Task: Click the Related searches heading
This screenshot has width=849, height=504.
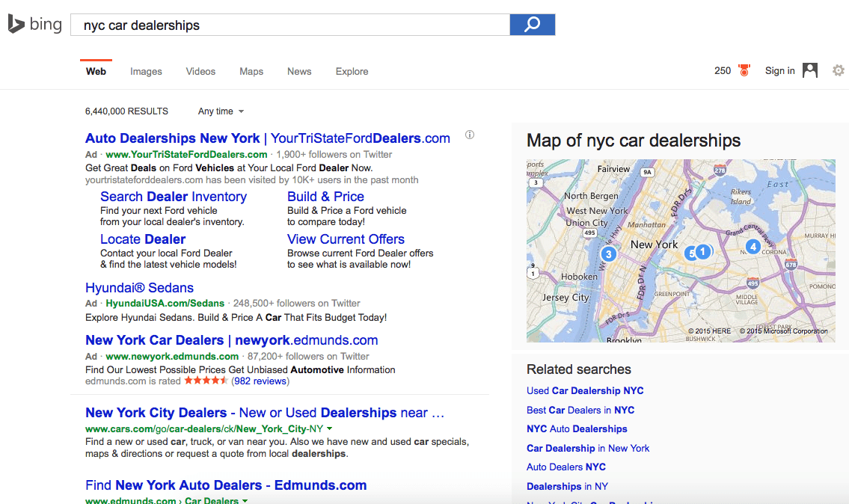Action: click(x=579, y=369)
